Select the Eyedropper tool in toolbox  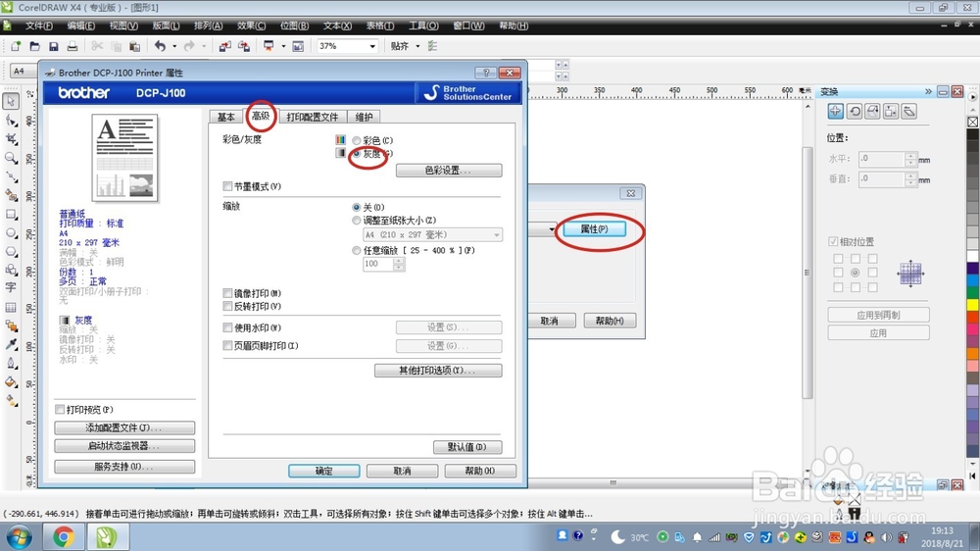(11, 344)
